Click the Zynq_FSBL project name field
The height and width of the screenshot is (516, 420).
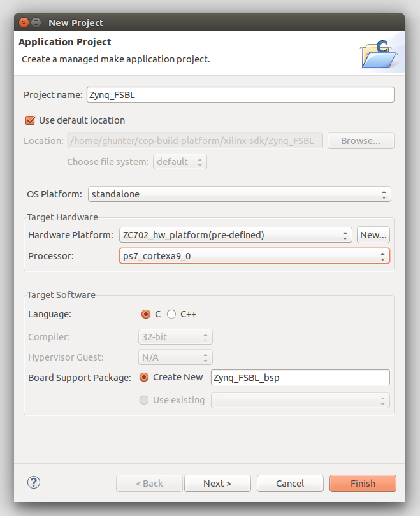coord(241,94)
